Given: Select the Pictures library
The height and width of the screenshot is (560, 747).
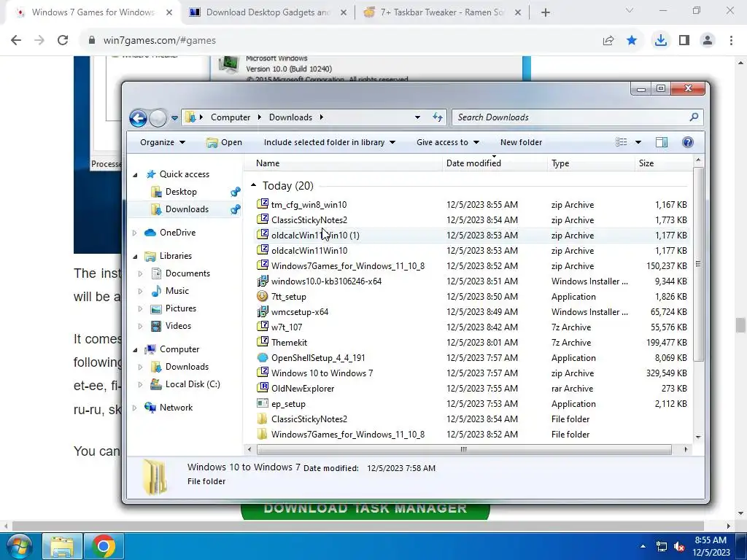Looking at the screenshot, I should [181, 308].
